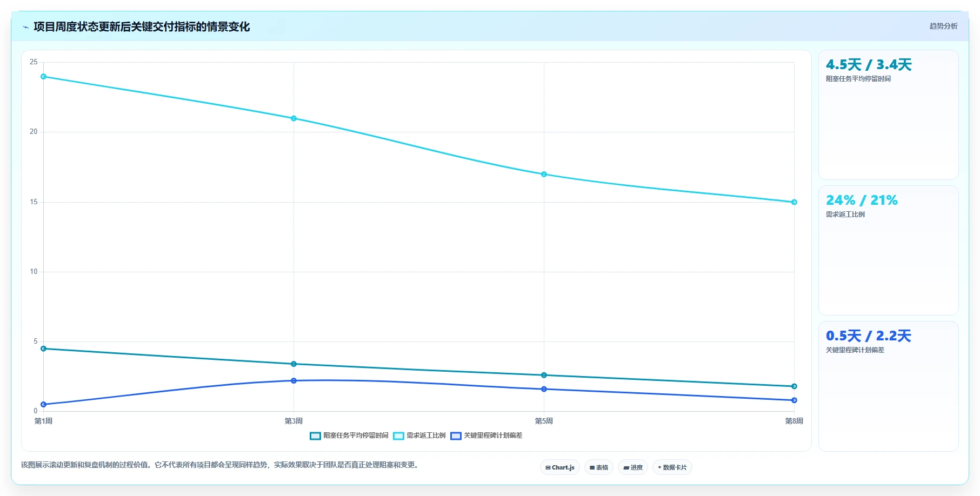
Task: Click the 阻塞任务平均停留时间 legend label
Action: click(x=356, y=435)
